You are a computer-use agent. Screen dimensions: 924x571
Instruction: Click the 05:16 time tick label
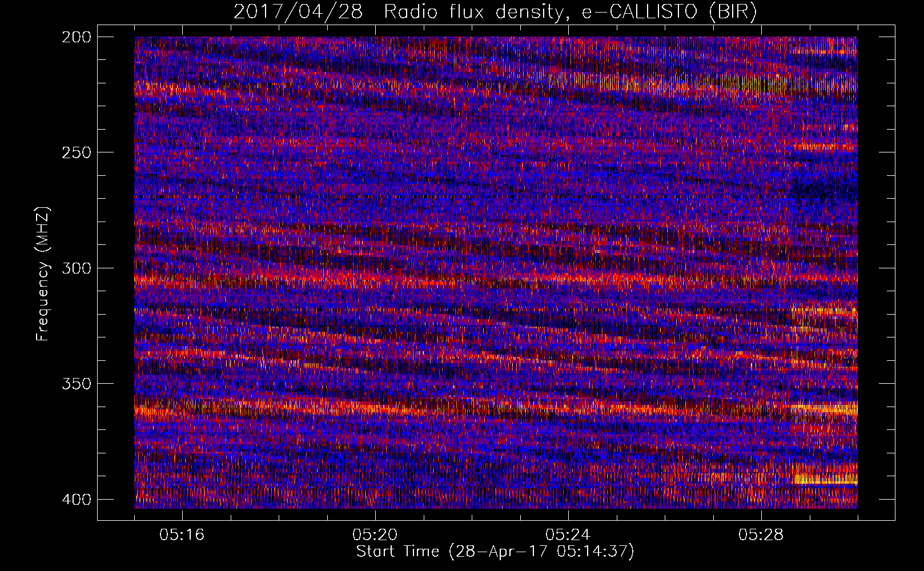pyautogui.click(x=182, y=535)
